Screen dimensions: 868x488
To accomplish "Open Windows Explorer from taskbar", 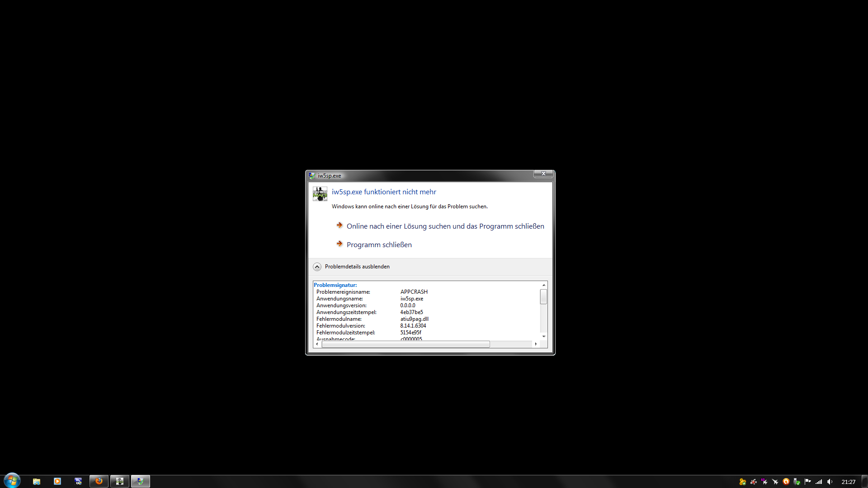I will pos(37,481).
